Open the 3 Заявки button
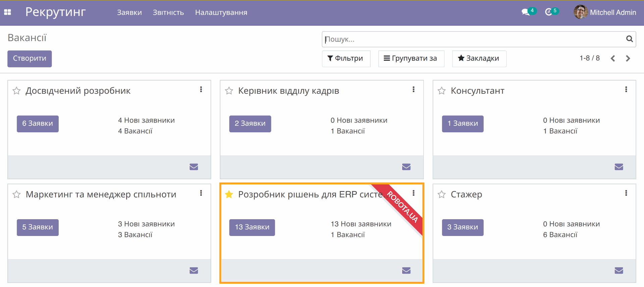Viewport: 644px width, 287px height. click(x=463, y=227)
